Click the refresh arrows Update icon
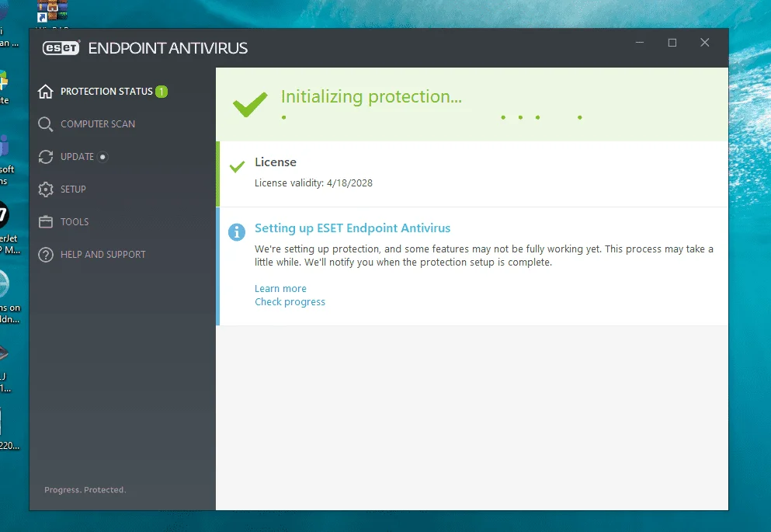This screenshot has width=771, height=532. click(x=46, y=157)
